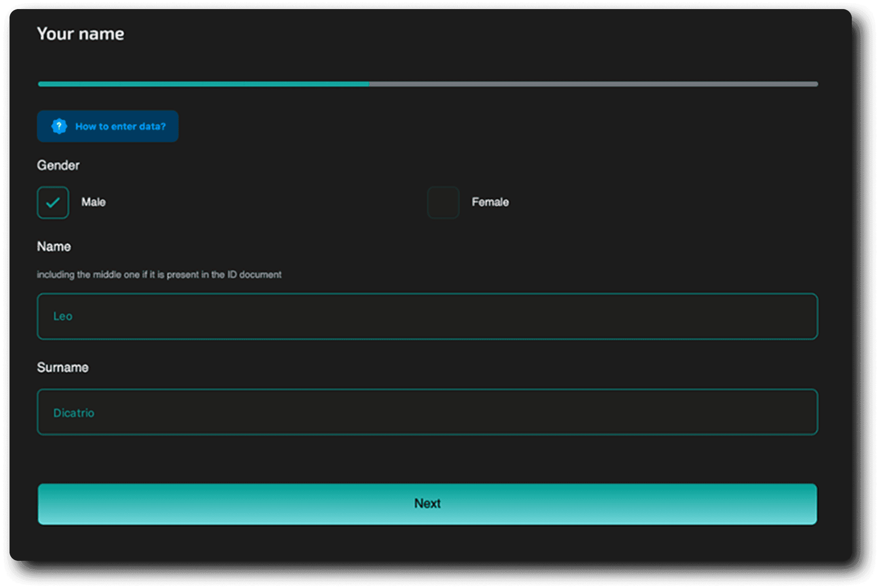Click the hint 'including the middle one' text
This screenshot has height=588, width=879.
tap(159, 275)
